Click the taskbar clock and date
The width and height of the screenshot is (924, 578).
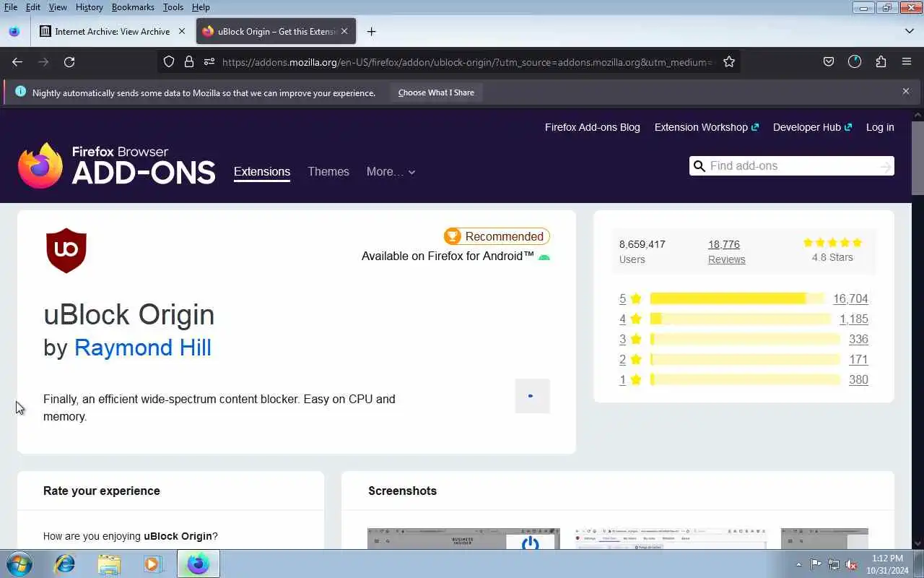tap(888, 564)
